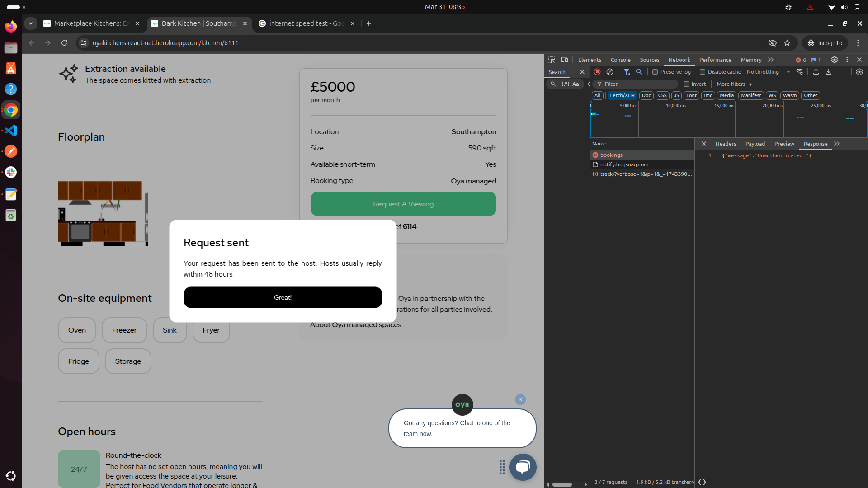This screenshot has width=868, height=488.
Task: Clear the network log
Action: click(609, 72)
